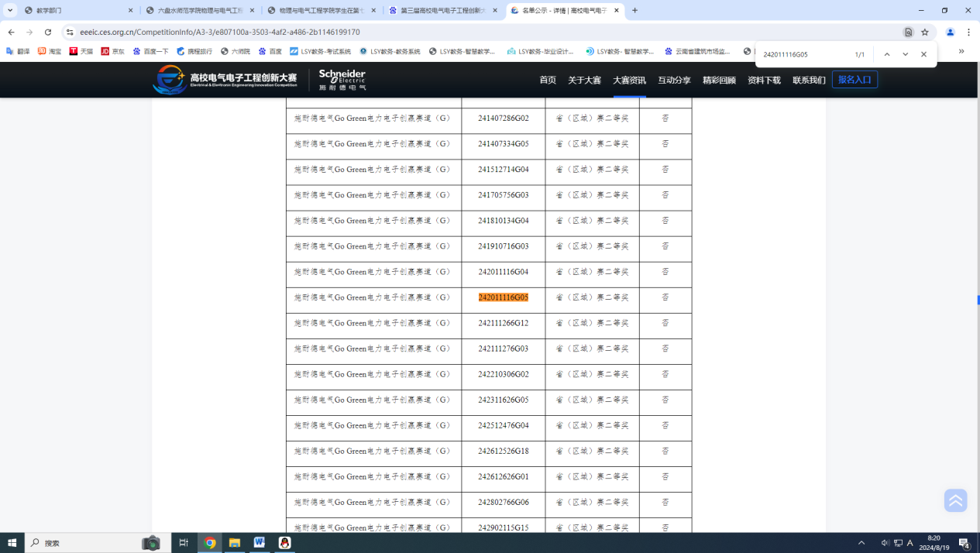Open 精彩回顾 in the site navigation
This screenshot has width=980, height=553.
[719, 80]
